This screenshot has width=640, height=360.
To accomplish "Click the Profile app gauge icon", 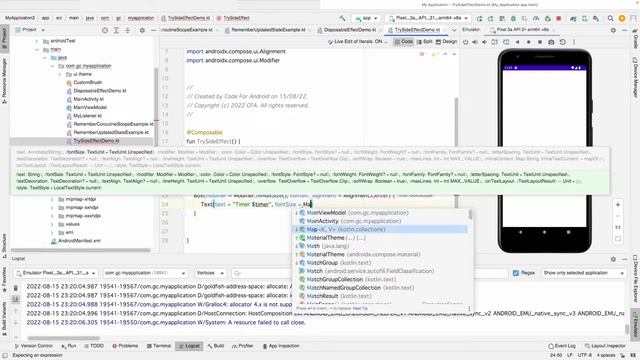I will pos(536,18).
